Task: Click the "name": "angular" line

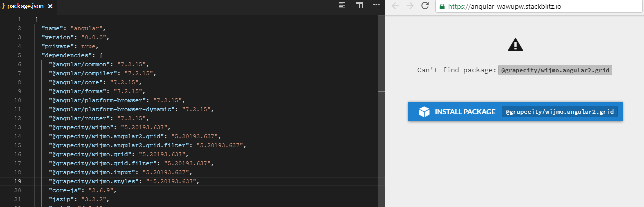Action: click(x=74, y=28)
